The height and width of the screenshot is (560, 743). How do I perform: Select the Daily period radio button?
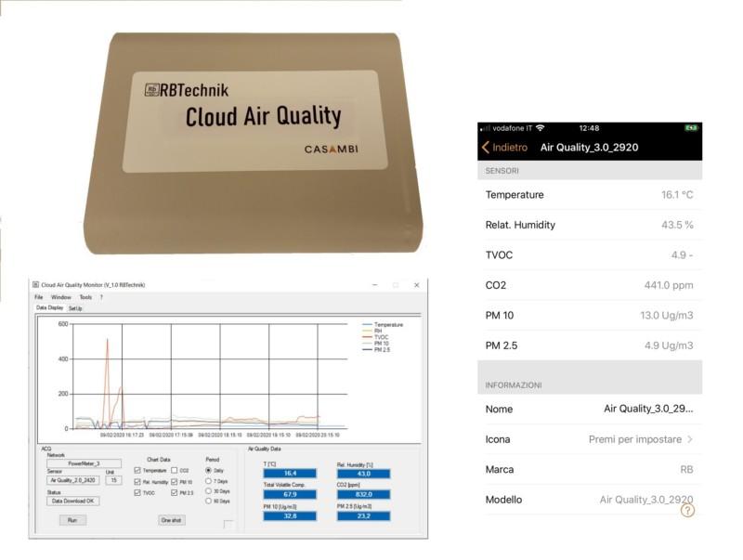(x=208, y=471)
